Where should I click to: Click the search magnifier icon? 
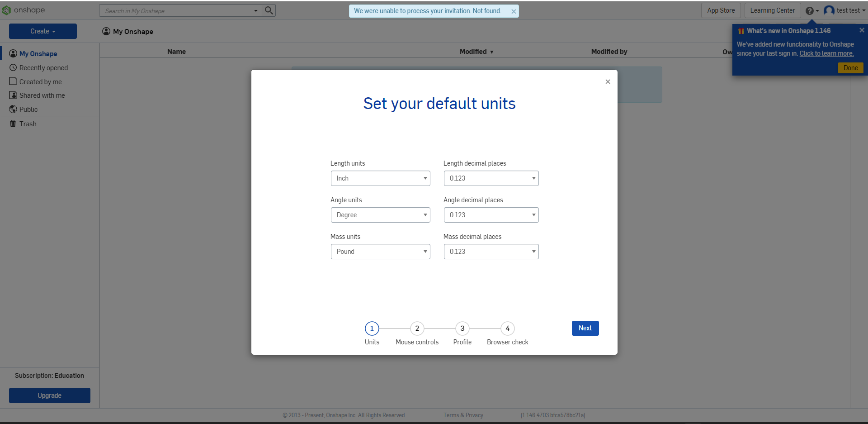269,10
